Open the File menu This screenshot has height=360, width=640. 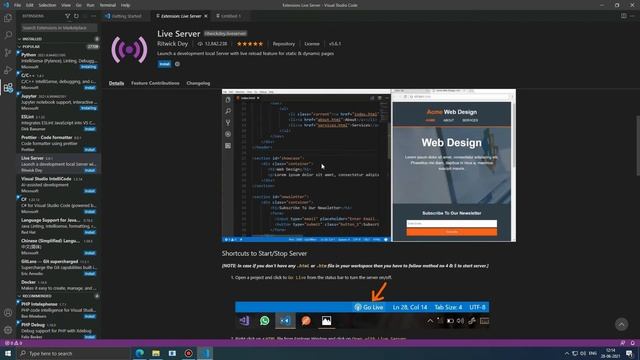17,5
